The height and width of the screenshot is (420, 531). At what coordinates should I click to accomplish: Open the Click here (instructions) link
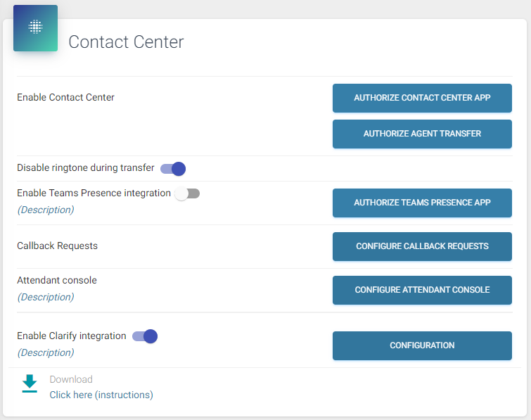click(x=101, y=395)
